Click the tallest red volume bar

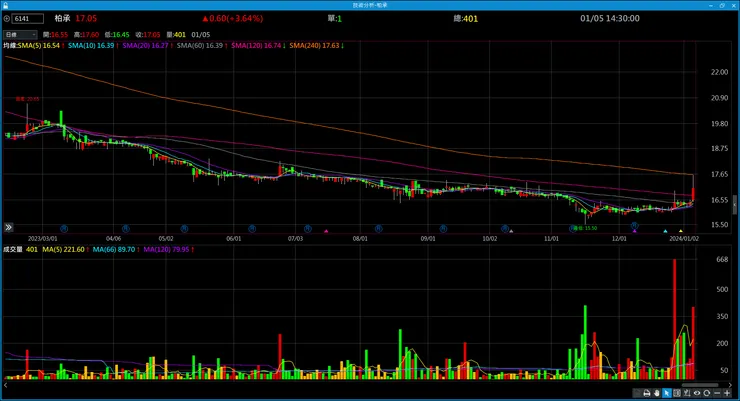pyautogui.click(x=674, y=319)
